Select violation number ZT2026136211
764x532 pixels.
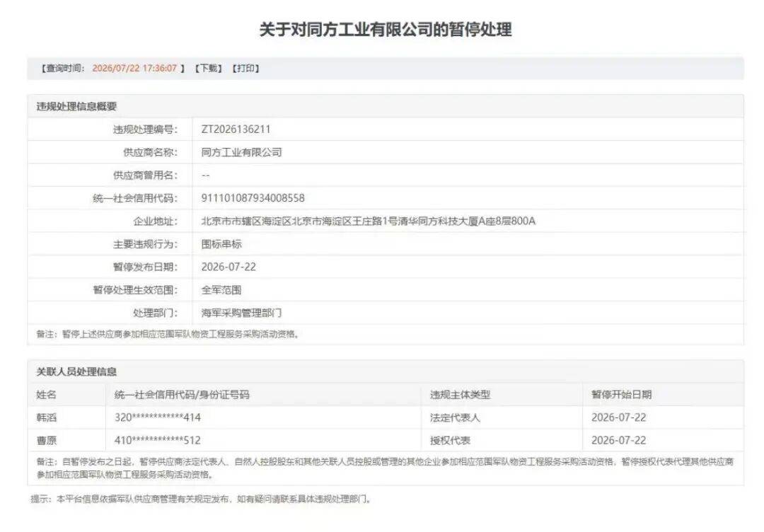(236, 129)
